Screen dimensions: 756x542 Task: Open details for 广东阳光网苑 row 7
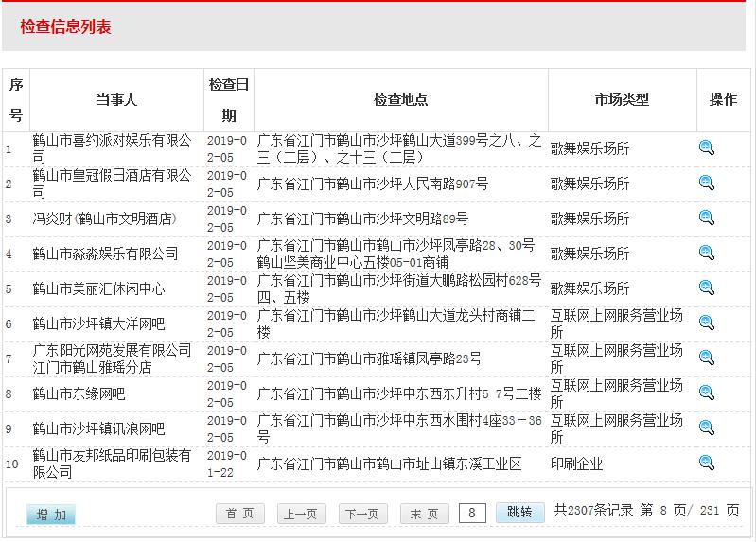pos(706,358)
